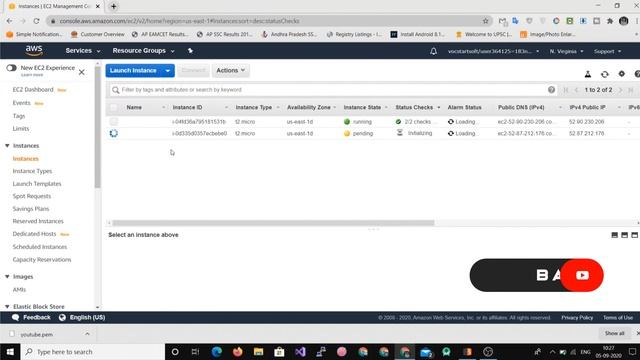The image size is (640, 360).
Task: Bookmark this page with the star icon
Action: (x=485, y=21)
